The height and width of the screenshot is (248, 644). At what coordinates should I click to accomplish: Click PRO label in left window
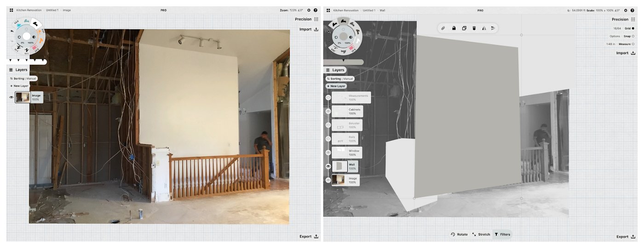click(164, 10)
